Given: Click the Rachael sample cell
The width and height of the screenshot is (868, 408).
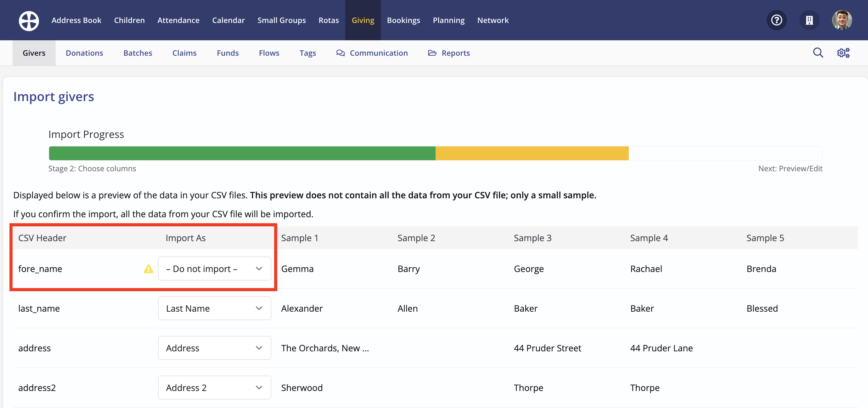Looking at the screenshot, I should (646, 269).
